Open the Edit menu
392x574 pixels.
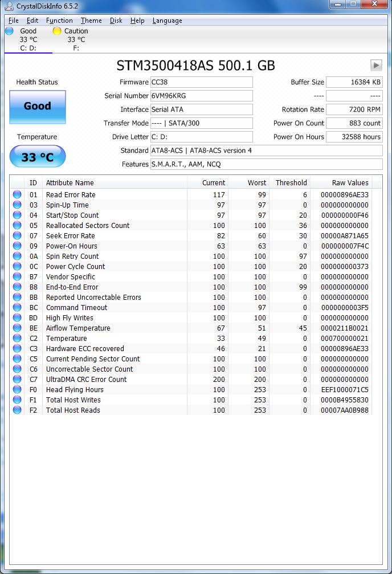pyautogui.click(x=32, y=21)
